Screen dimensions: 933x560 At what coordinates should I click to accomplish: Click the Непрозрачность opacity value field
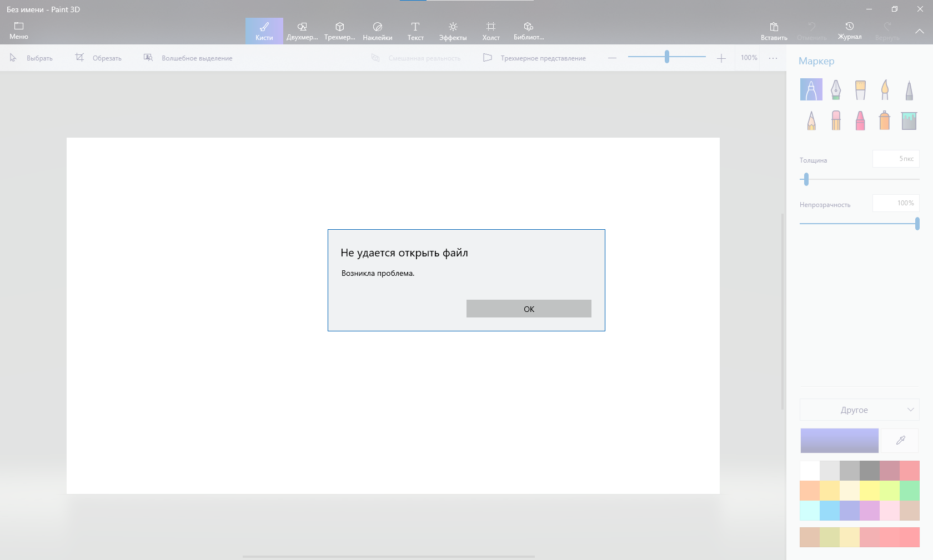(x=896, y=203)
